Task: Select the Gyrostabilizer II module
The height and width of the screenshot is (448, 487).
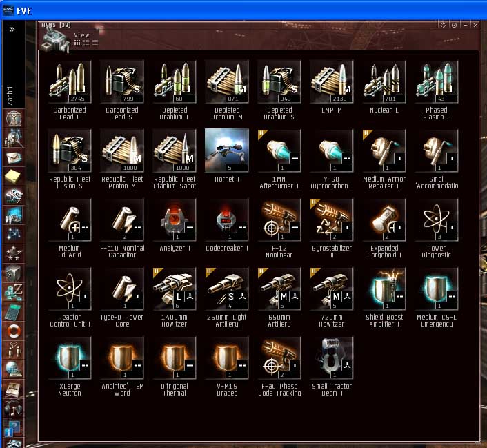Action: click(x=332, y=220)
